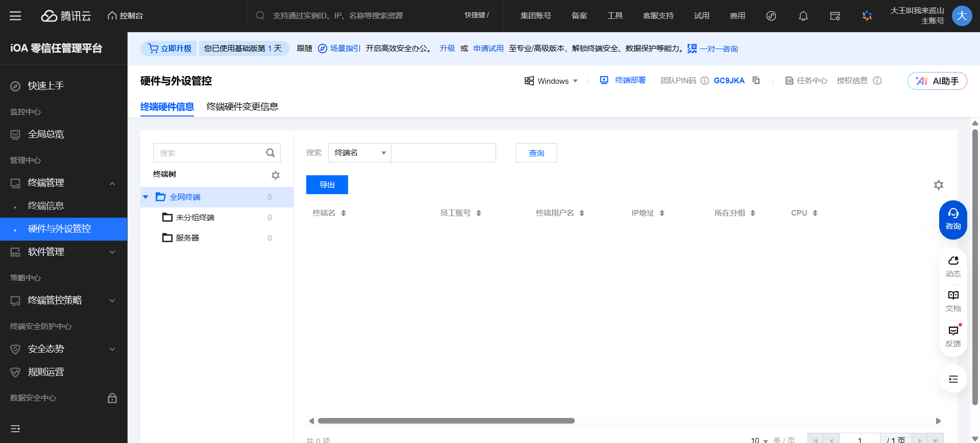This screenshot has width=980, height=443.
Task: Open 试用 menu
Action: click(x=701, y=16)
